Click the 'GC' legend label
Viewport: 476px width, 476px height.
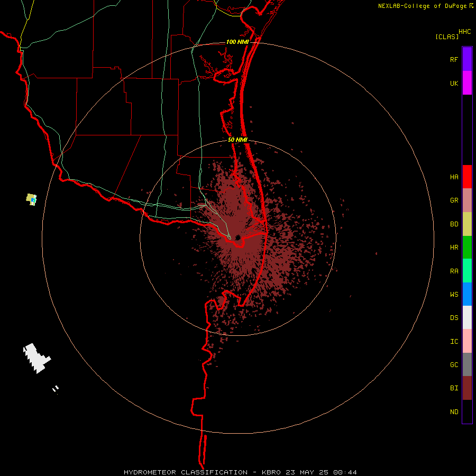(x=454, y=365)
